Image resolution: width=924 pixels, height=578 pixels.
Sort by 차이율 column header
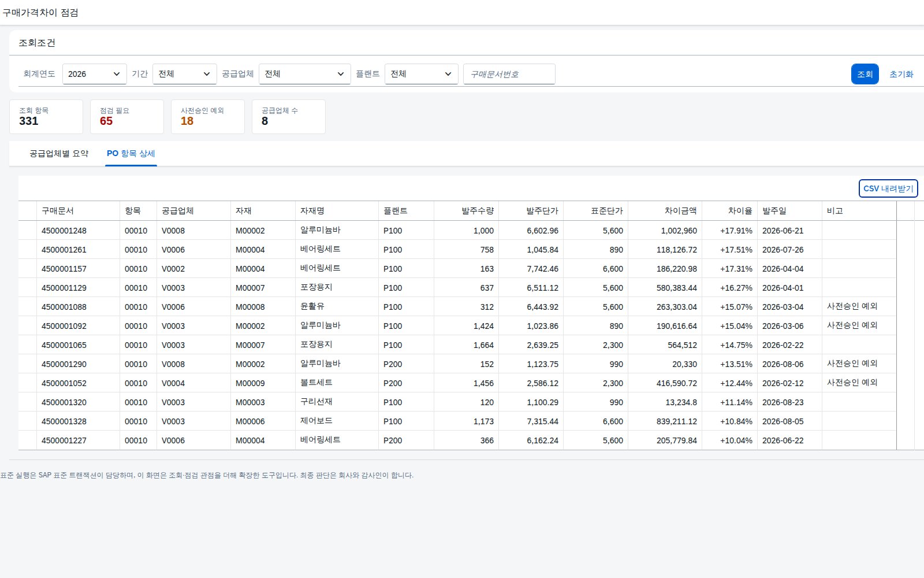click(729, 211)
